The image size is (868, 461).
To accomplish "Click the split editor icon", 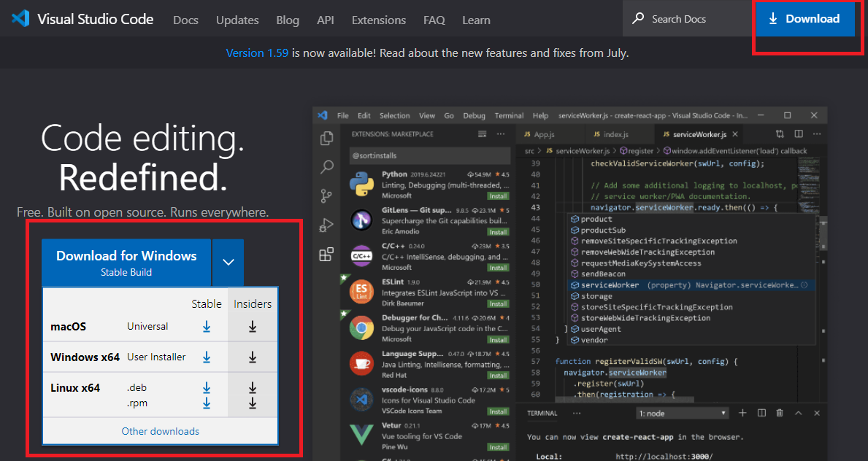I will point(798,134).
